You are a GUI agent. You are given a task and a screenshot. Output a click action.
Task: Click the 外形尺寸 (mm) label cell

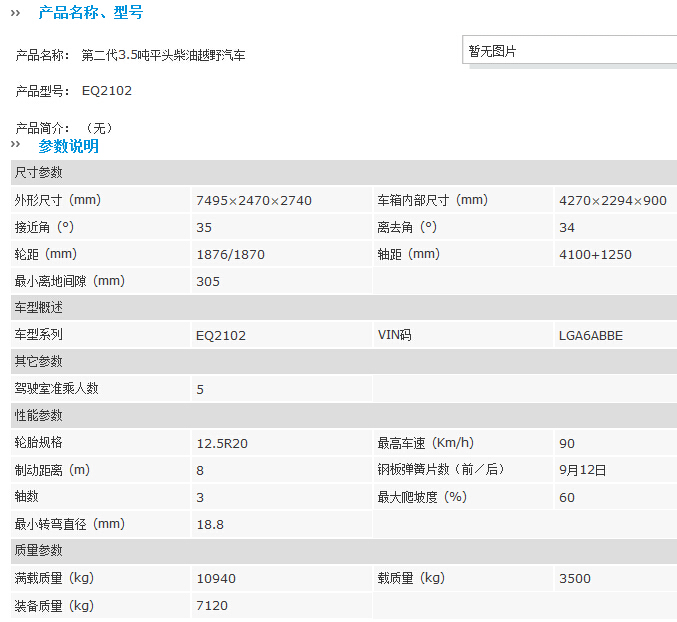point(100,200)
